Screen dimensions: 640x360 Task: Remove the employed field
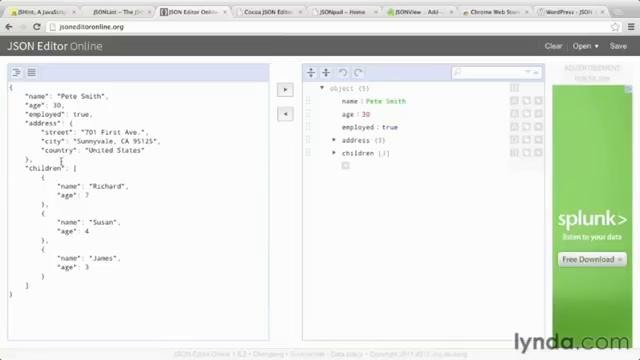click(538, 127)
